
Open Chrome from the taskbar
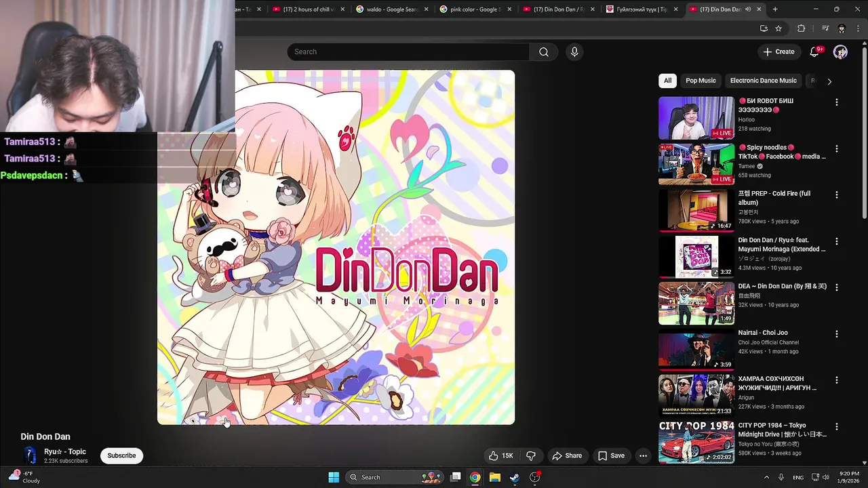click(x=475, y=477)
